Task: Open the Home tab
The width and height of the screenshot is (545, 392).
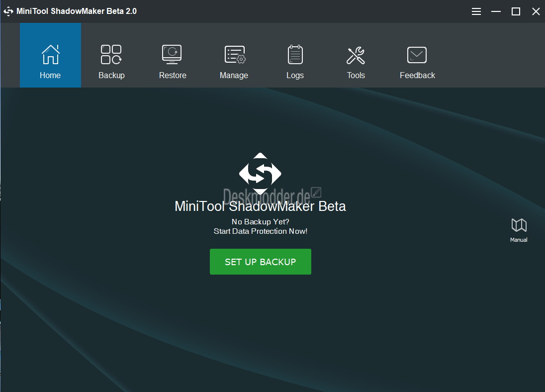Action: [x=50, y=55]
